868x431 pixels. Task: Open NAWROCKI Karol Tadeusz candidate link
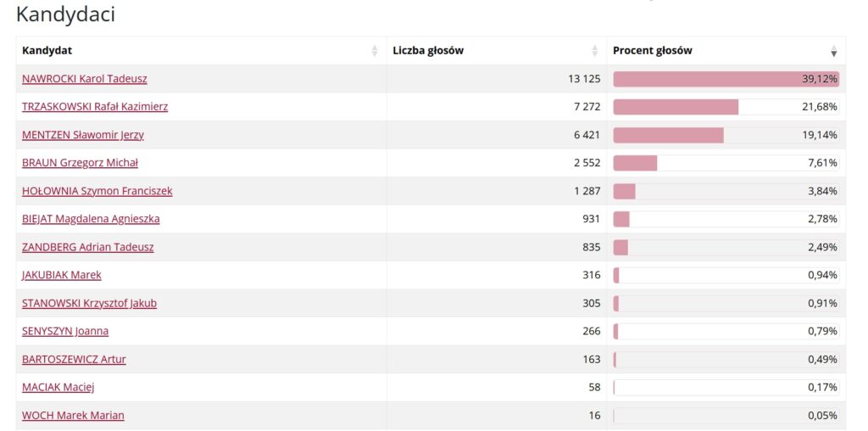coord(84,79)
